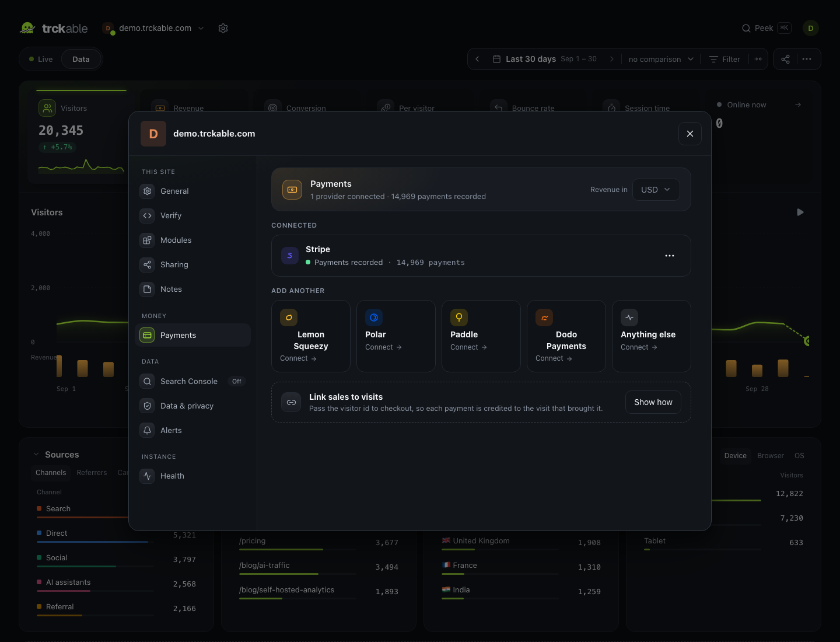
Task: Open Alerts settings in sidebar
Action: click(193, 430)
